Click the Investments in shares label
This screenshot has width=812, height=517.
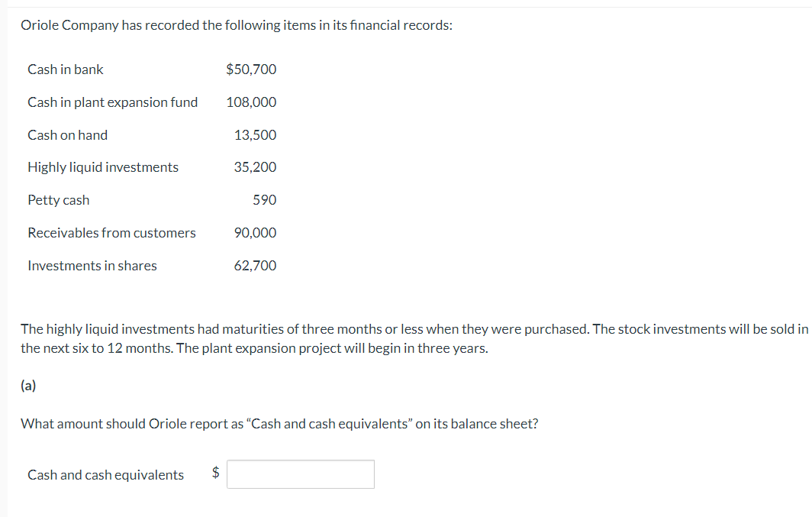click(92, 265)
